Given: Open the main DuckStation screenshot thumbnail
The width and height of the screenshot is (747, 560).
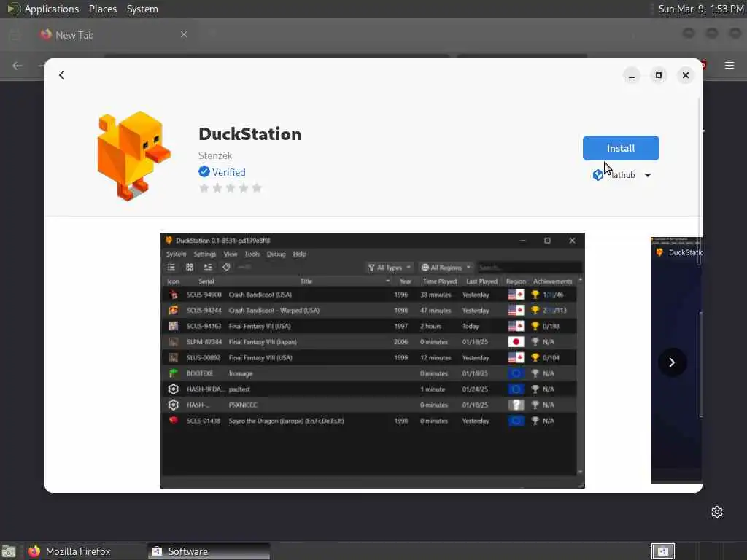Looking at the screenshot, I should coord(373,360).
